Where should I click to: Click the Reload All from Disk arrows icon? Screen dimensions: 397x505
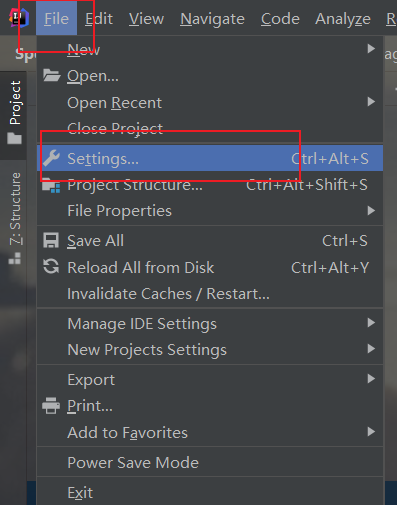51,267
